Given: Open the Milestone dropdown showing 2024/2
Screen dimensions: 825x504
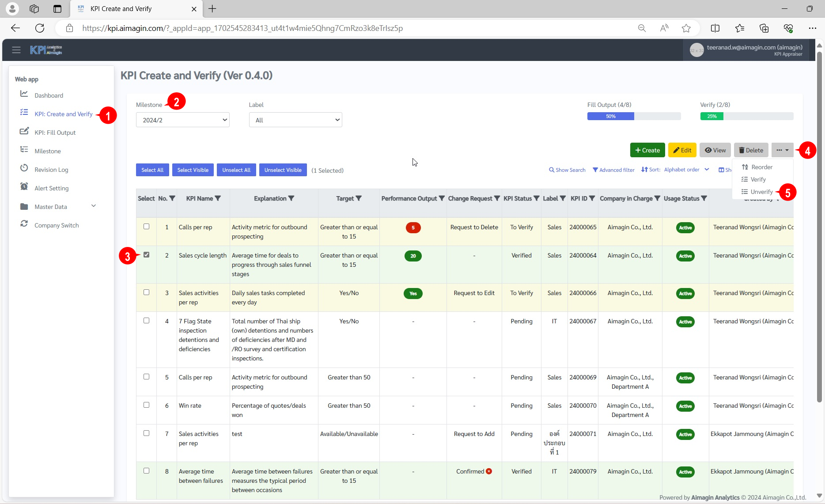Looking at the screenshot, I should pyautogui.click(x=182, y=119).
